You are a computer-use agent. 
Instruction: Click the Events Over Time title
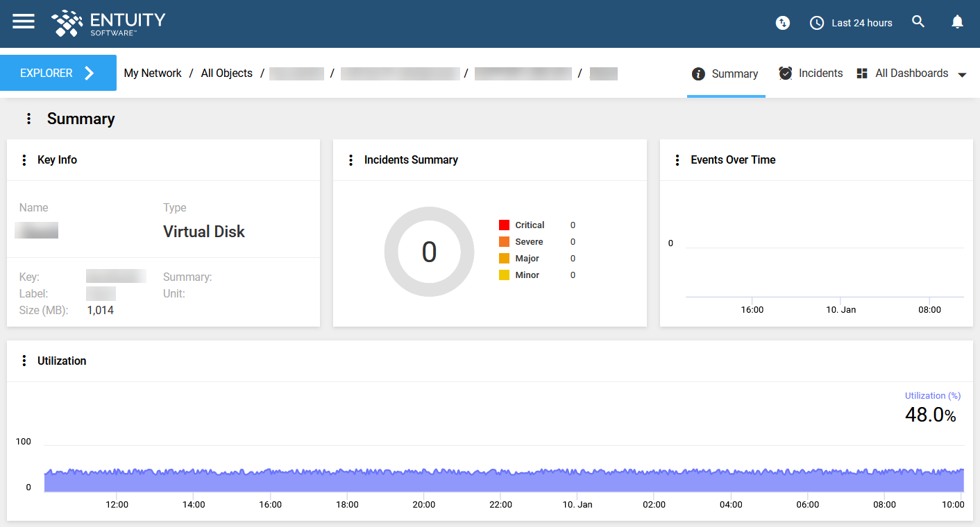pyautogui.click(x=733, y=159)
